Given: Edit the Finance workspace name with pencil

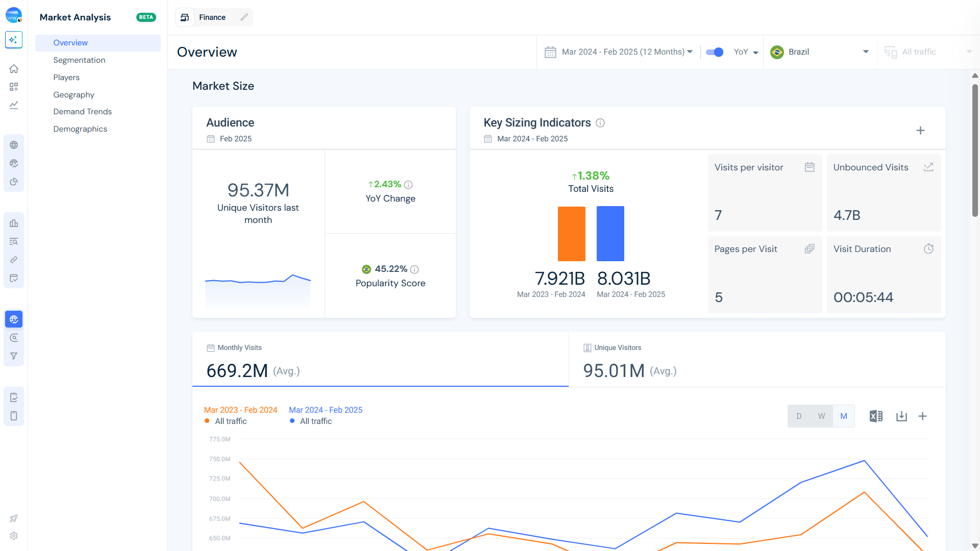Looking at the screenshot, I should (x=244, y=17).
